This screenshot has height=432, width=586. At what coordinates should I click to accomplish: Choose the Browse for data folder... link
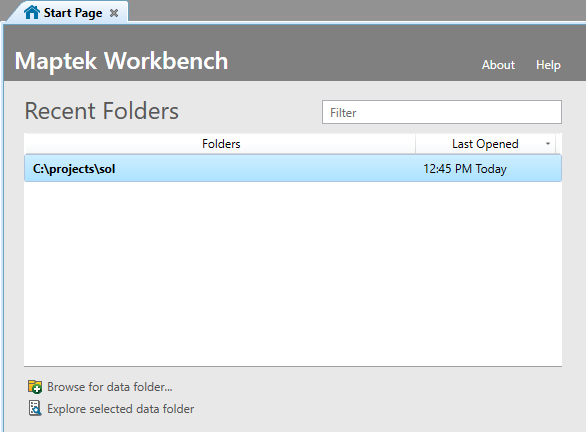[110, 387]
